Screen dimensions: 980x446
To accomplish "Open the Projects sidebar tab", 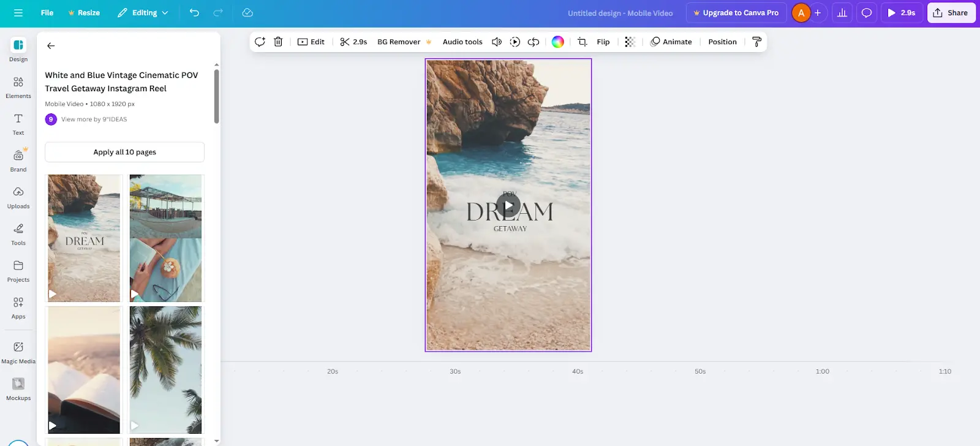I will pyautogui.click(x=18, y=271).
